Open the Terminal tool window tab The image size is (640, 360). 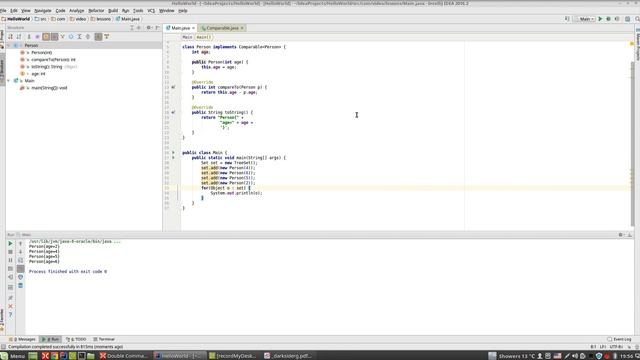point(104,339)
